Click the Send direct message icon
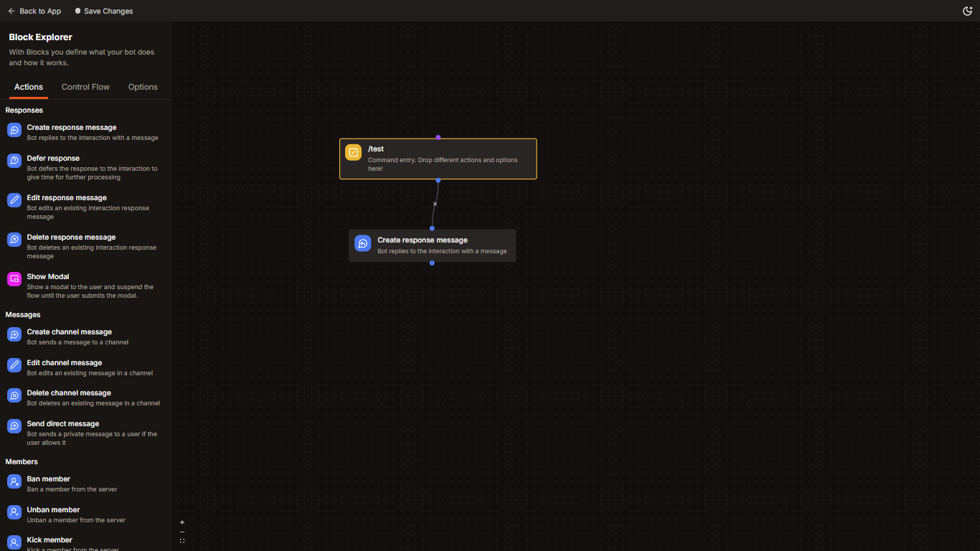 [x=14, y=426]
